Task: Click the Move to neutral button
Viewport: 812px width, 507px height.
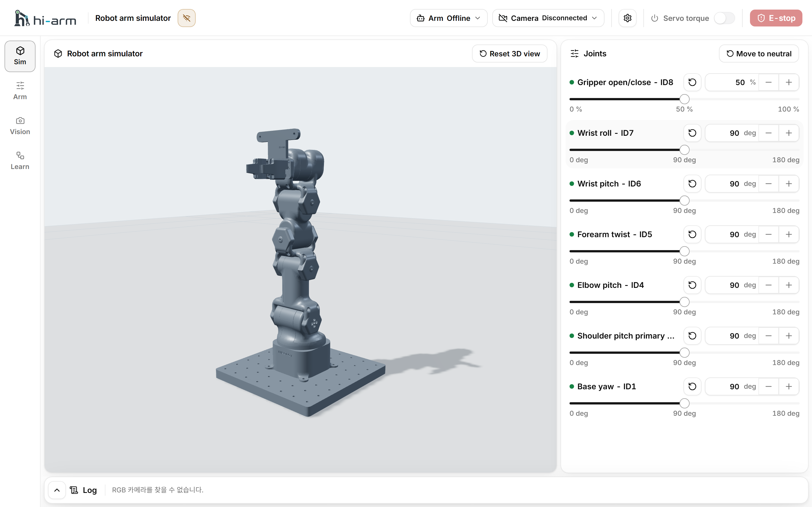Action: point(759,54)
